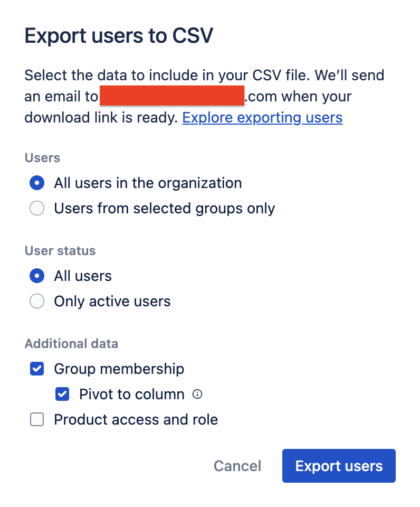Enable the Product access and role checkbox square
Screen dimensions: 420x507
point(37,419)
